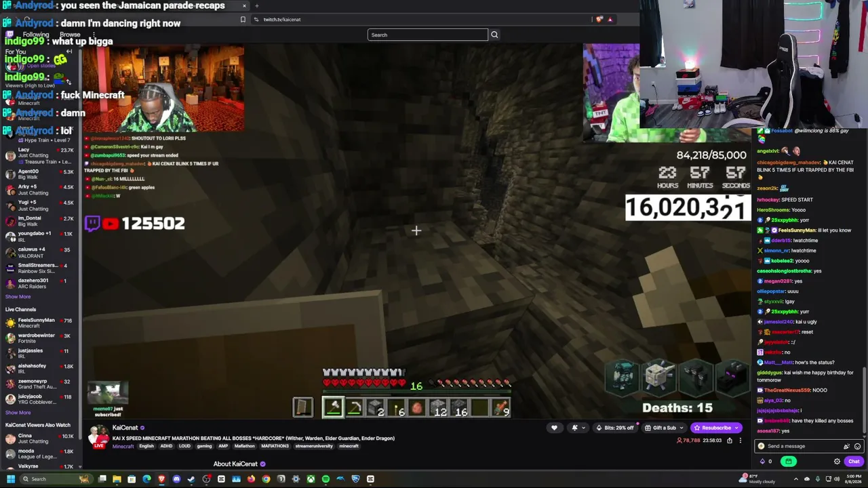Expand Show More under Live Channels
The height and width of the screenshot is (488, 868).
coord(18,413)
